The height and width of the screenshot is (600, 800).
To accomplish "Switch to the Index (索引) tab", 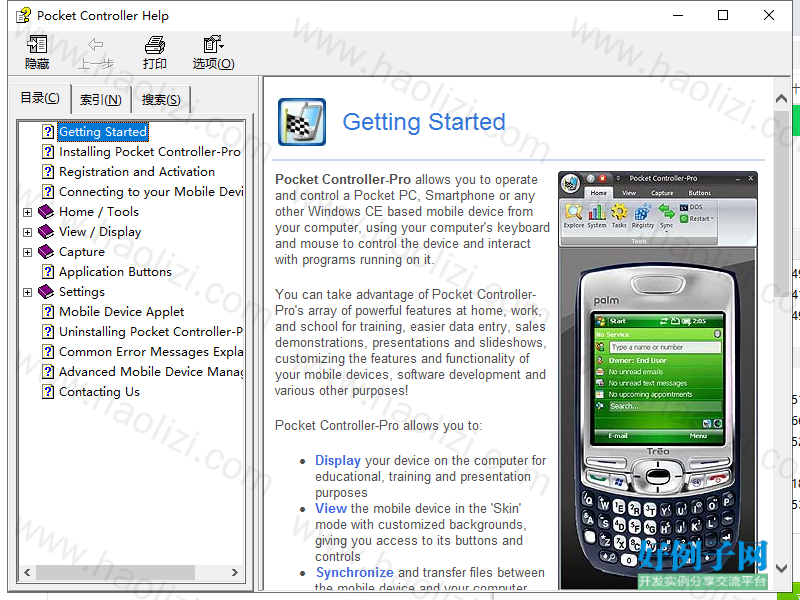I will [x=101, y=99].
